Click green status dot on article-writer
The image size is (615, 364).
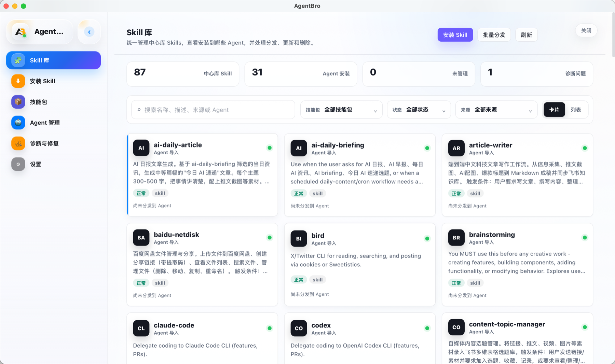click(585, 148)
